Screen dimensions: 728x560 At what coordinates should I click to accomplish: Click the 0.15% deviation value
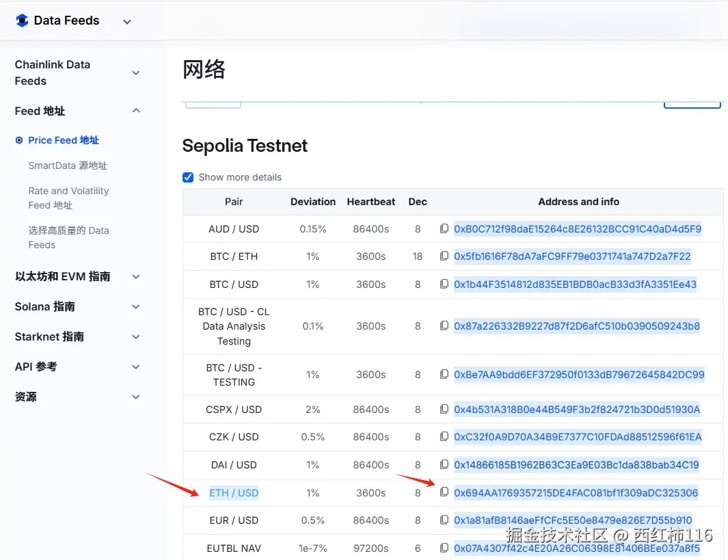tap(313, 229)
